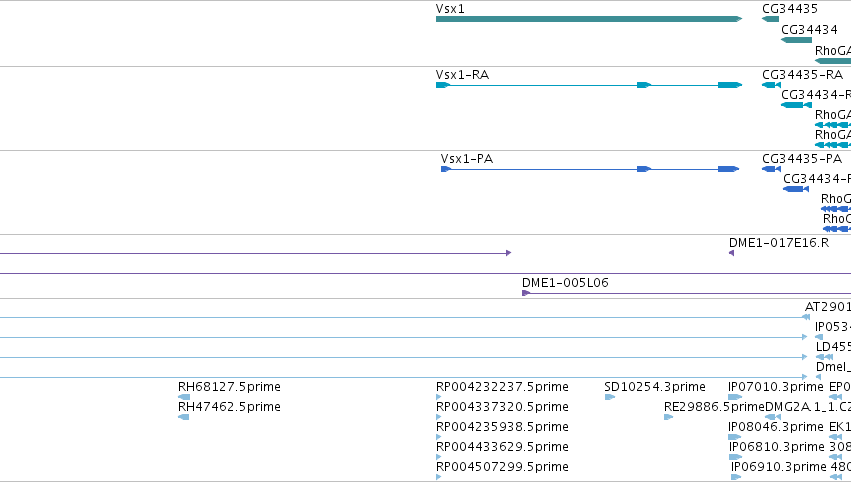The width and height of the screenshot is (851, 482).
Task: Select the IP08046.3prime EST glyph
Action: [734, 437]
